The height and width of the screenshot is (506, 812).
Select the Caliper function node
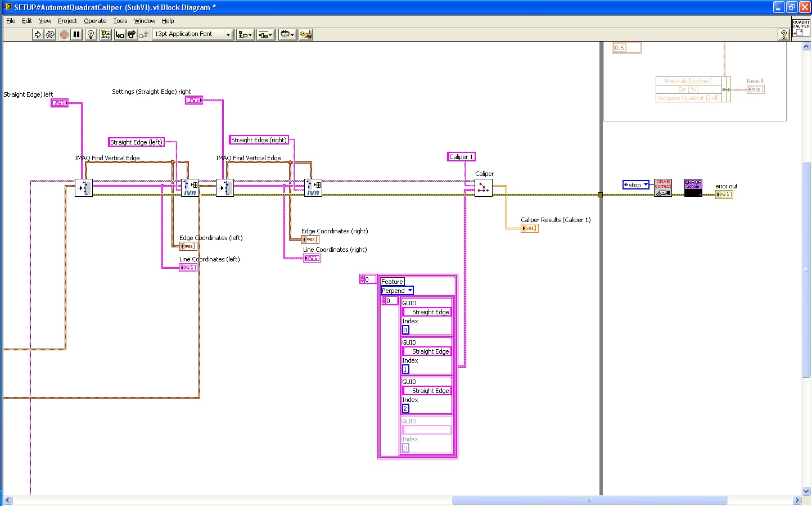[483, 188]
